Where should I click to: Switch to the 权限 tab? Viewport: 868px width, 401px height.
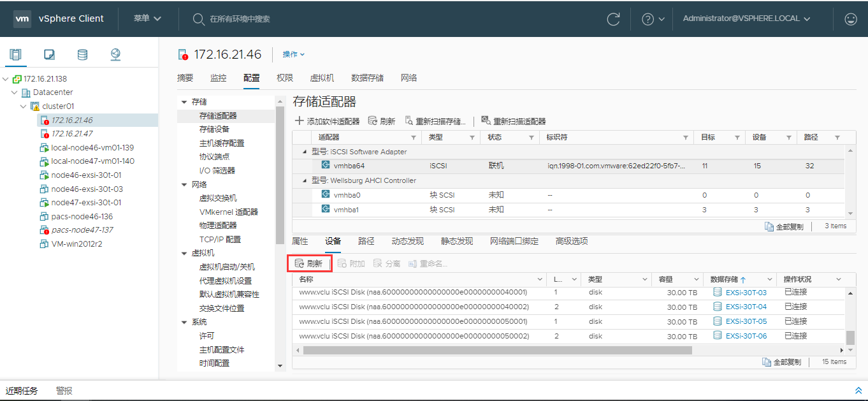[x=285, y=78]
